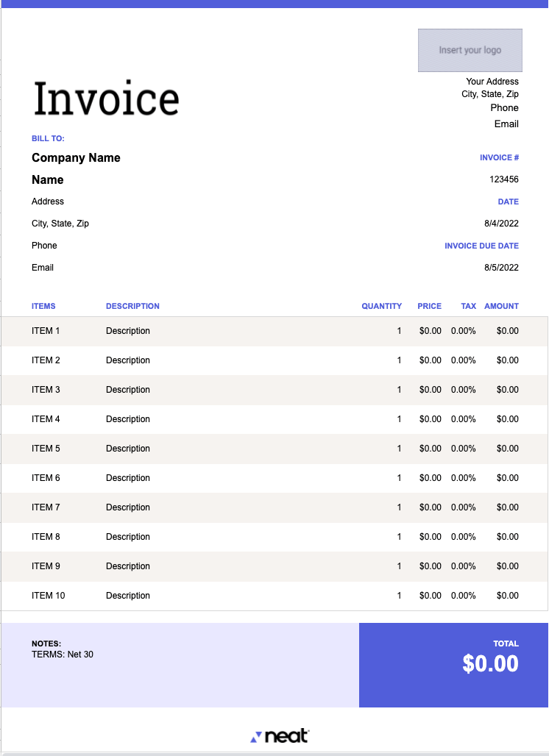Select the TERMS: Net 30 note
This screenshot has width=549, height=756.
(x=63, y=655)
